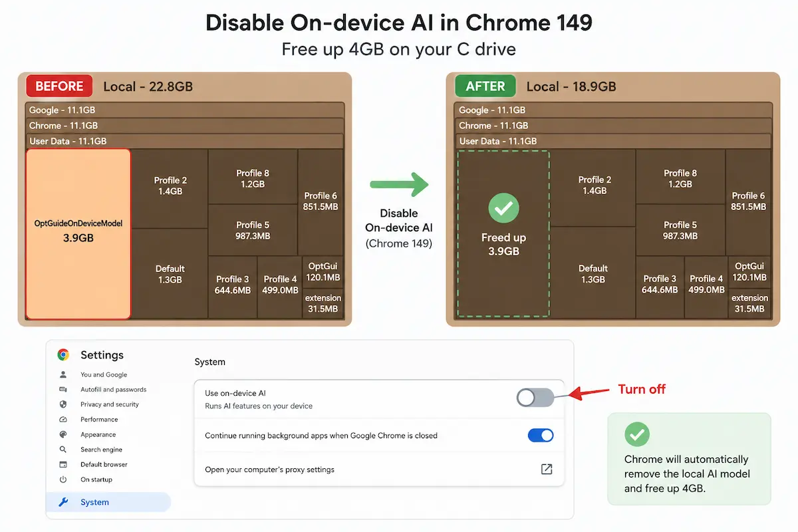
Task: Click User Data - 11.1GB bar in Before treemap
Action: [185, 141]
